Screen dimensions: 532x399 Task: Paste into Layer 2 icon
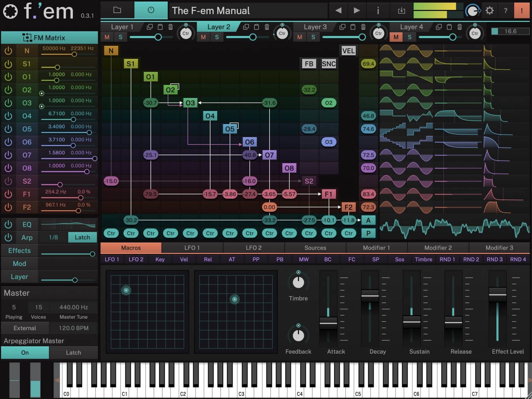tap(256, 27)
